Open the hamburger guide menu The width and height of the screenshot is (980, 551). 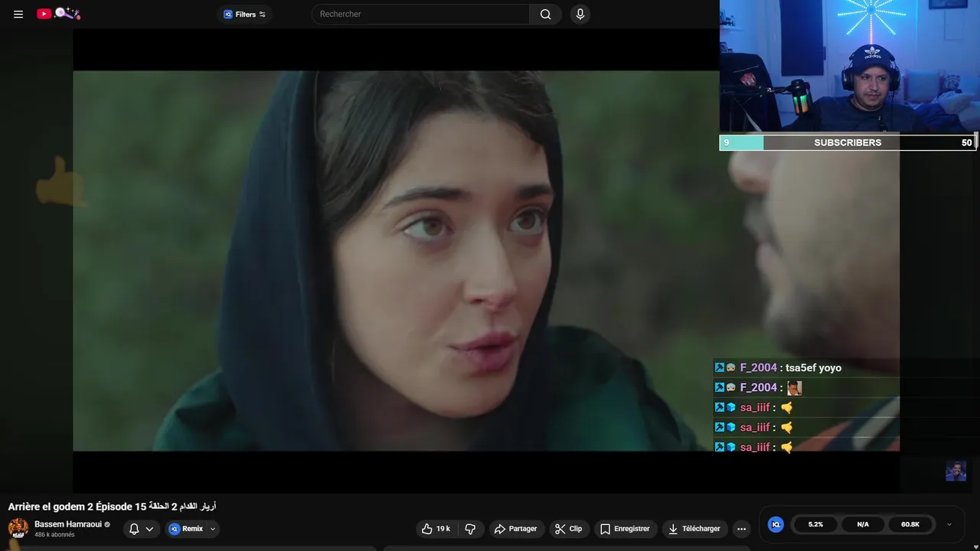(x=18, y=14)
